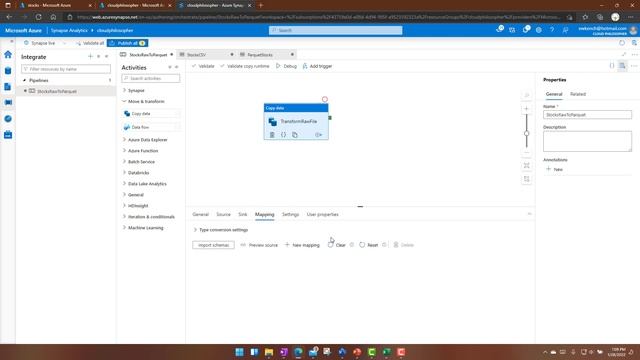This screenshot has width=640, height=360.
Task: Open the Monitor hub icon in the sidebar
Action: [x=8, y=119]
